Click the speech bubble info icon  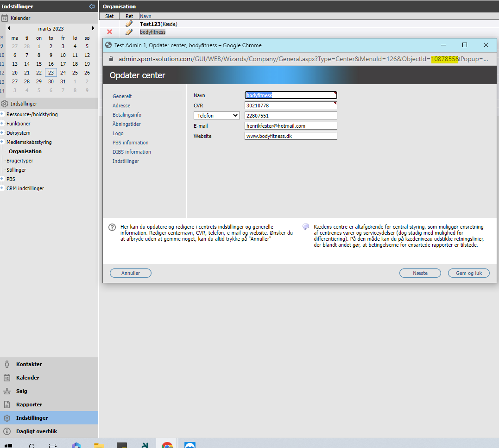click(x=305, y=227)
